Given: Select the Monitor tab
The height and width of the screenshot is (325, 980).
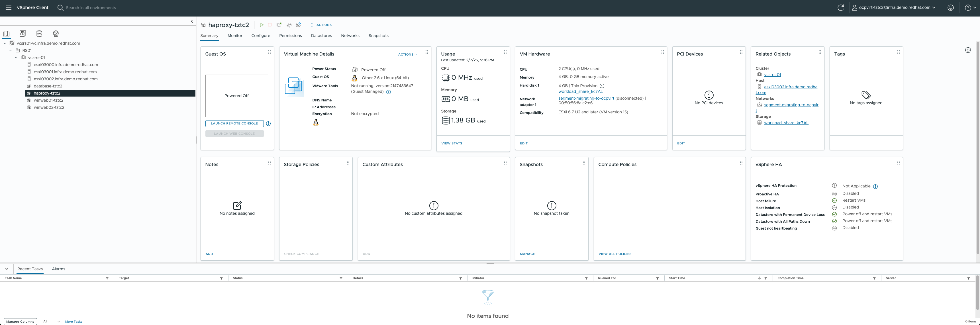Looking at the screenshot, I should (235, 35).
